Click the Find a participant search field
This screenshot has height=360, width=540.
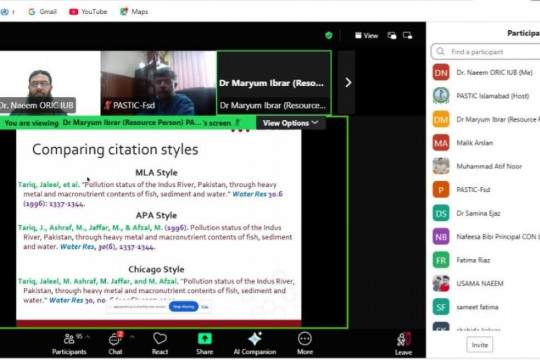click(485, 52)
